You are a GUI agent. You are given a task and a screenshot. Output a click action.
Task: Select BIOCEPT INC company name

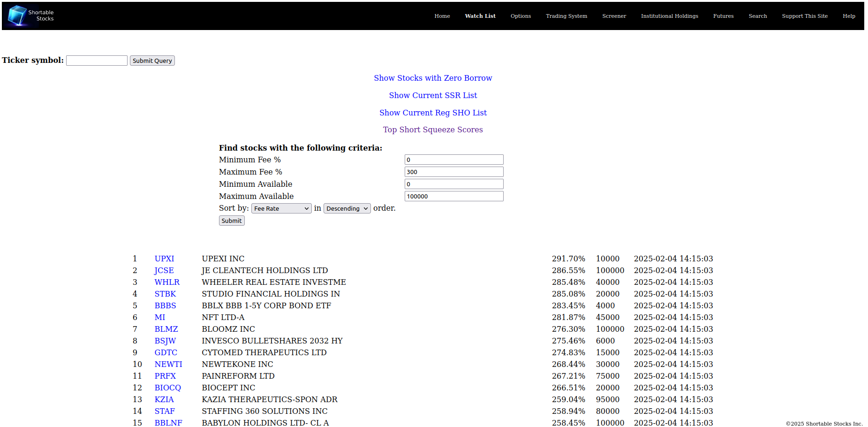click(228, 388)
